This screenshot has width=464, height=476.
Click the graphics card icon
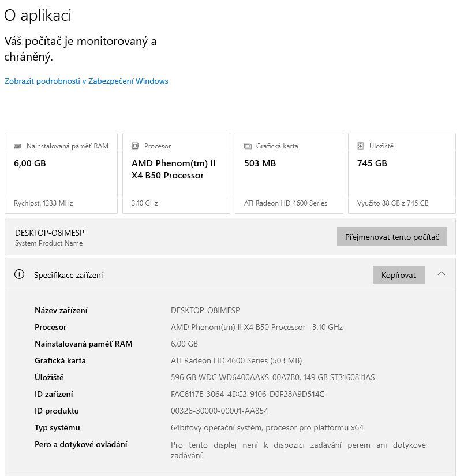248,146
